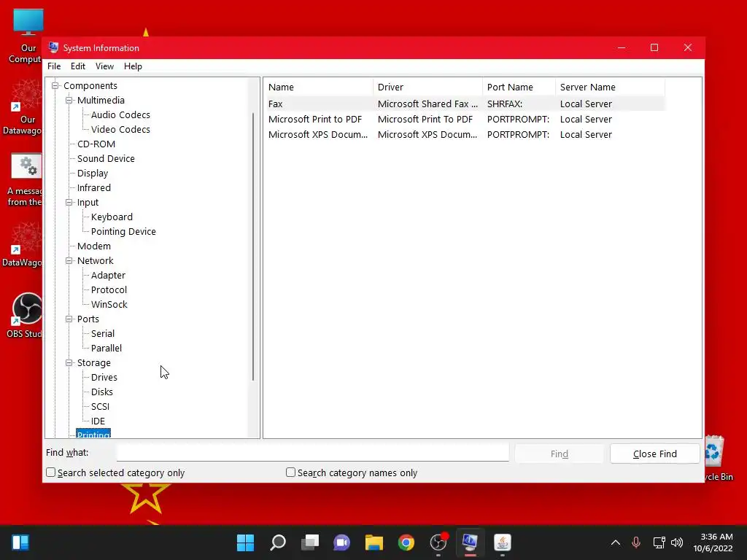Select Modem tree item

[94, 246]
